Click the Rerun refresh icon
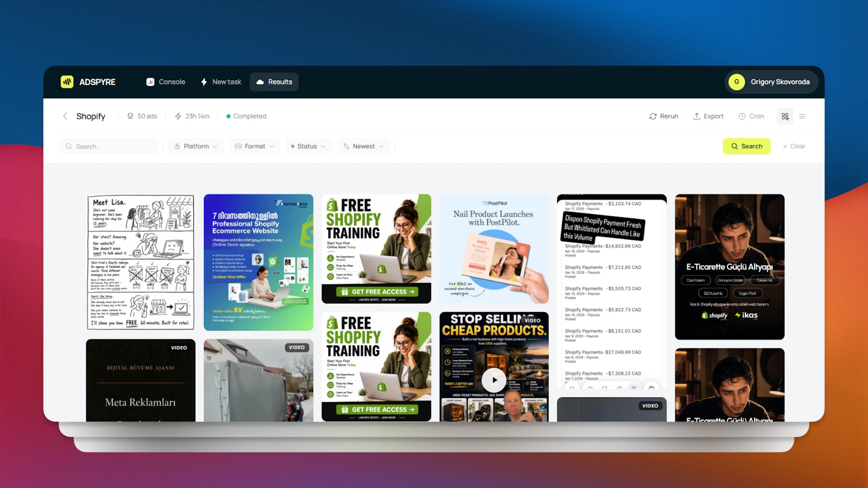Screen dimensions: 868x488 tap(653, 116)
